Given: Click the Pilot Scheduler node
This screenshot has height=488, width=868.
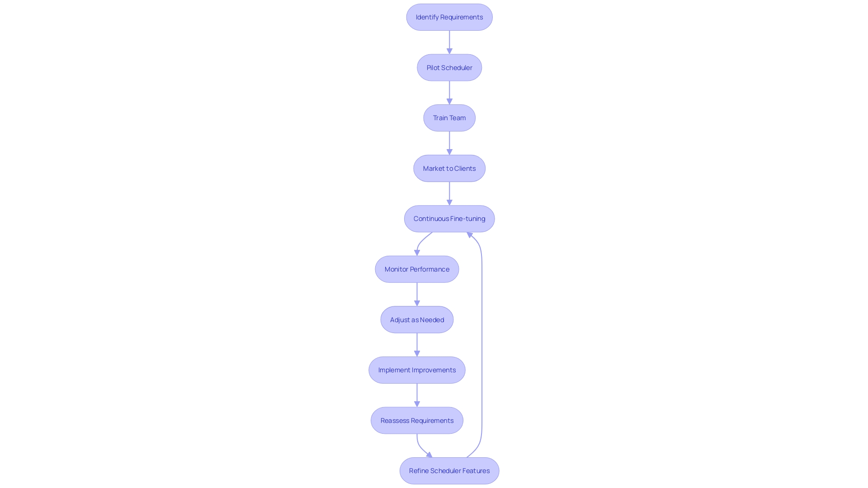Looking at the screenshot, I should point(449,67).
